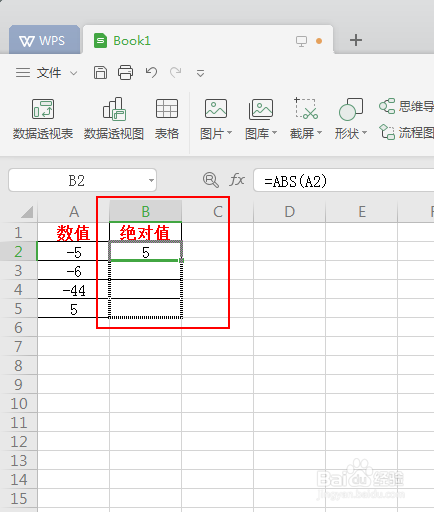
Task: Click cell A5 with value 5
Action: (x=73, y=308)
